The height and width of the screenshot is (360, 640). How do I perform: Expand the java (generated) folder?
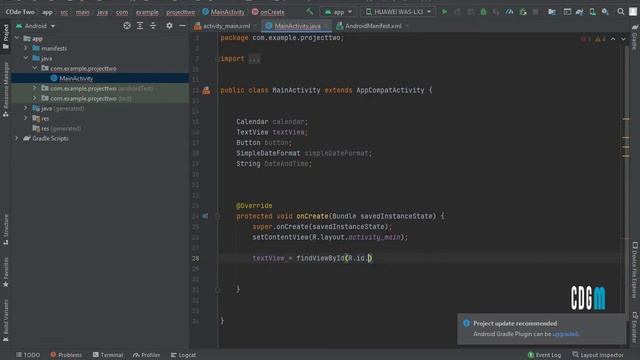[26, 108]
